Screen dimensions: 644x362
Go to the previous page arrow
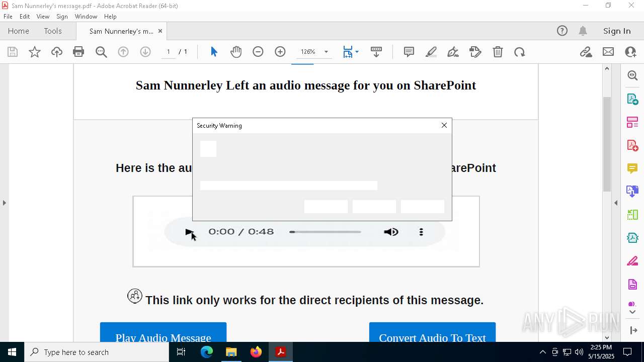[x=123, y=52]
